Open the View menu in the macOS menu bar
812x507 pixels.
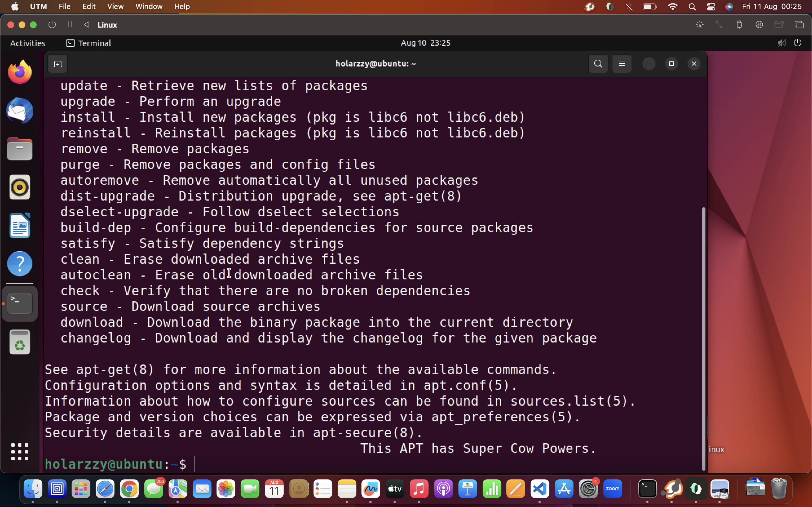pyautogui.click(x=115, y=6)
